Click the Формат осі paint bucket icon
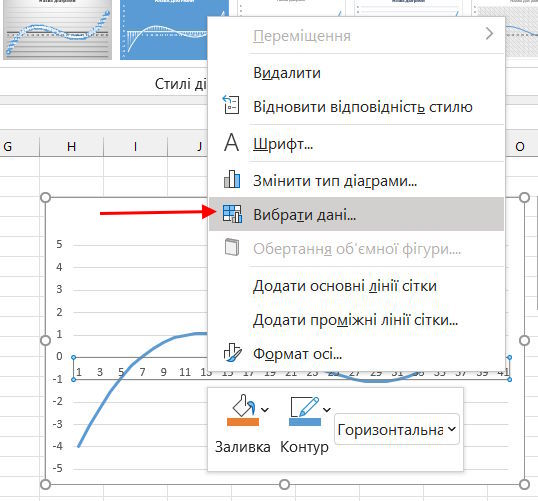Screen dimensions: 538x501 coord(232,352)
